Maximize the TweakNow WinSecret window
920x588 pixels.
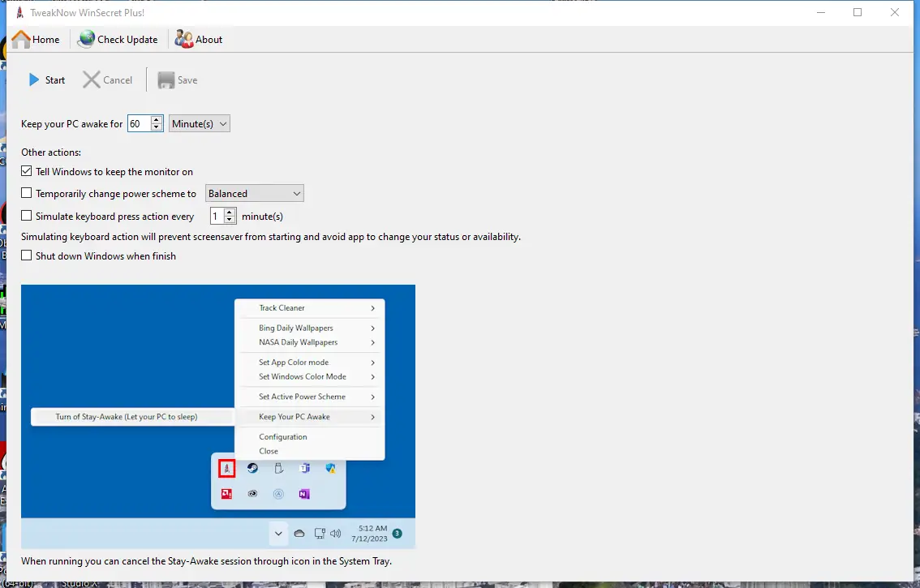(858, 12)
